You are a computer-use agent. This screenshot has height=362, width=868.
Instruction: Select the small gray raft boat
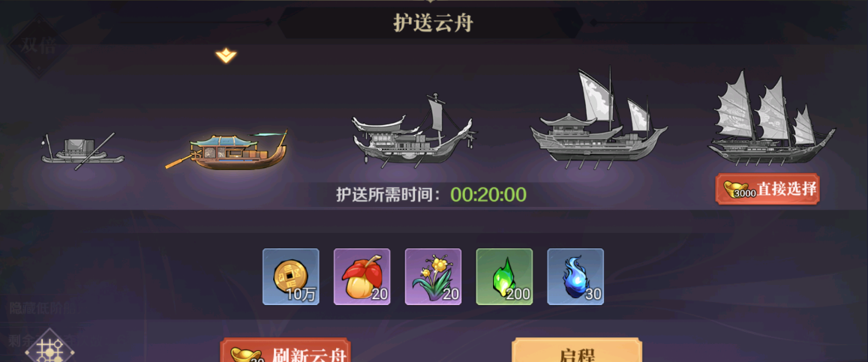point(82,151)
